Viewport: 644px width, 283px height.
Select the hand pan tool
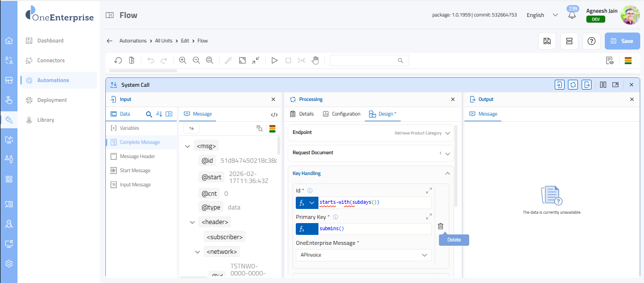click(315, 60)
